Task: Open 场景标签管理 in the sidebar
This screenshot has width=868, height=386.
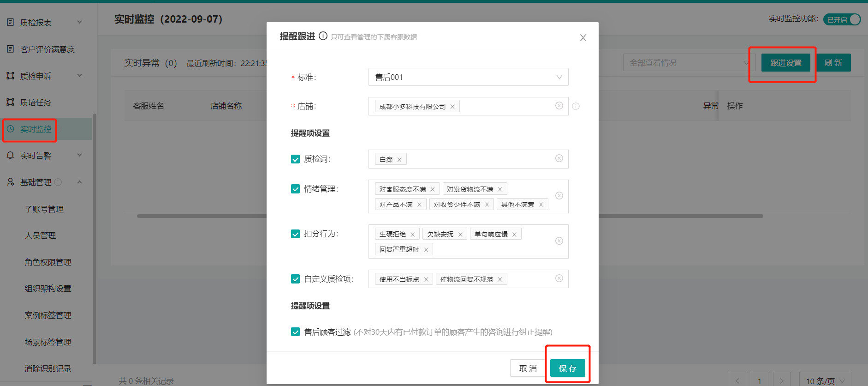Action: pos(48,342)
